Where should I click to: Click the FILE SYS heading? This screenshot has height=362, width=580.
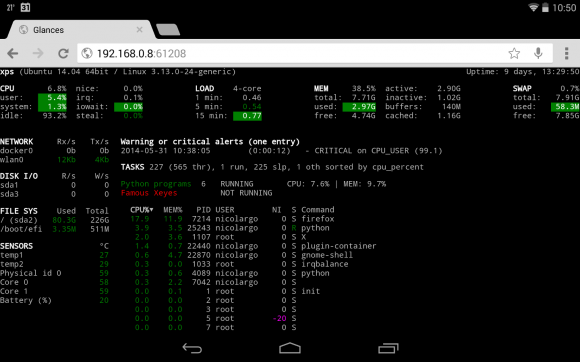click(x=19, y=211)
